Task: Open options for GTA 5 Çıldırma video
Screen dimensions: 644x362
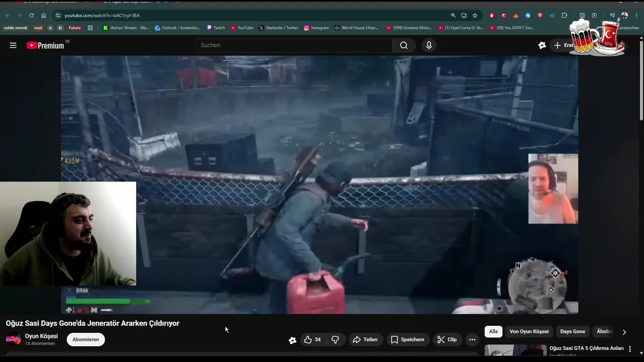Action: coord(629,348)
